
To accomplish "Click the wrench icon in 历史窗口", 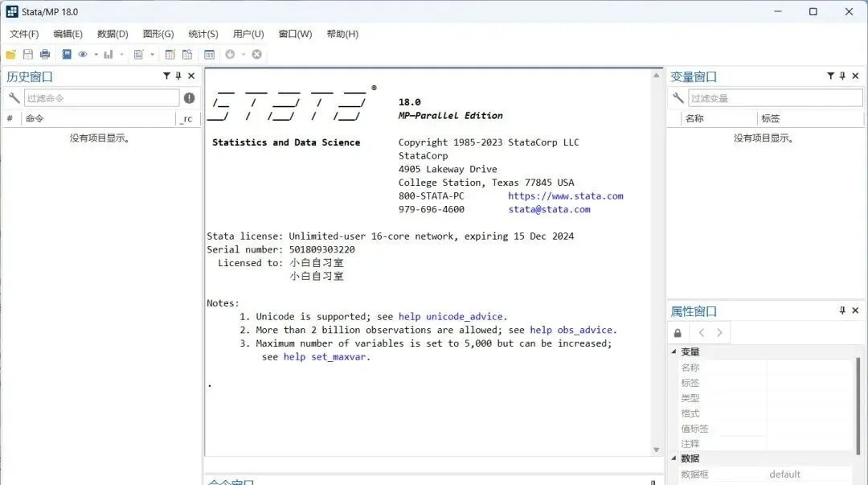I will click(14, 98).
